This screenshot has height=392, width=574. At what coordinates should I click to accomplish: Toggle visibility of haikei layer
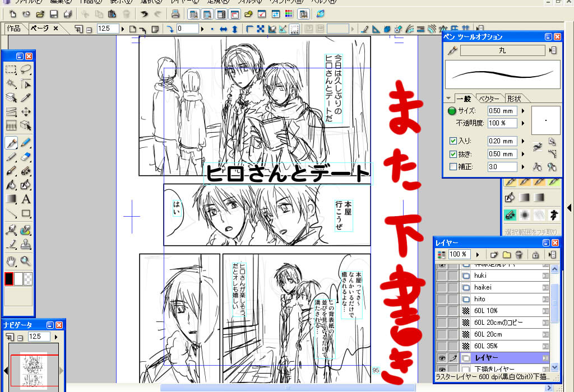[x=442, y=287]
